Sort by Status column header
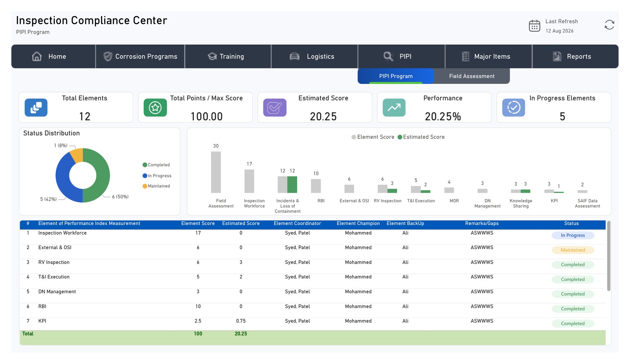 [571, 224]
